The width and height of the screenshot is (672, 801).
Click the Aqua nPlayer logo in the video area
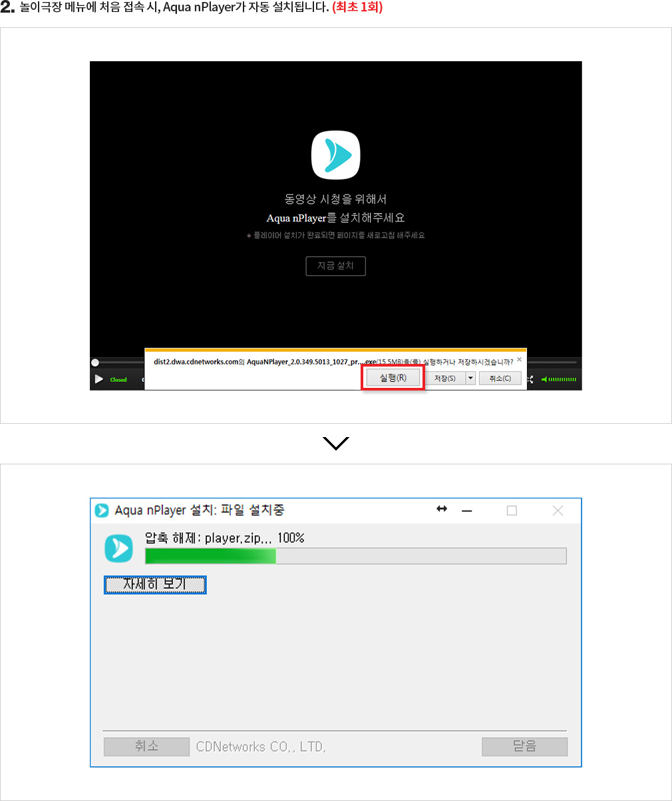(336, 156)
